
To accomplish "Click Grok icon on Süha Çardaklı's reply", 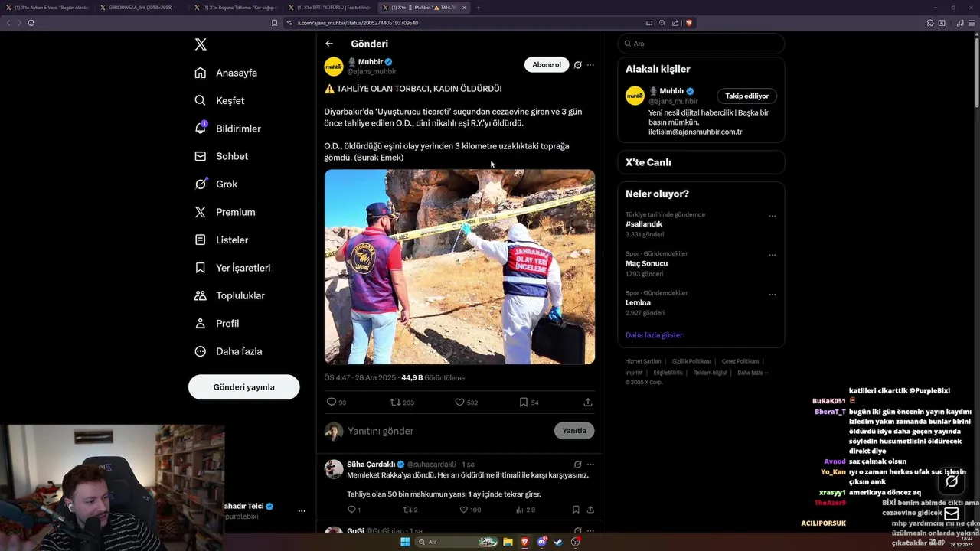I will click(x=578, y=464).
